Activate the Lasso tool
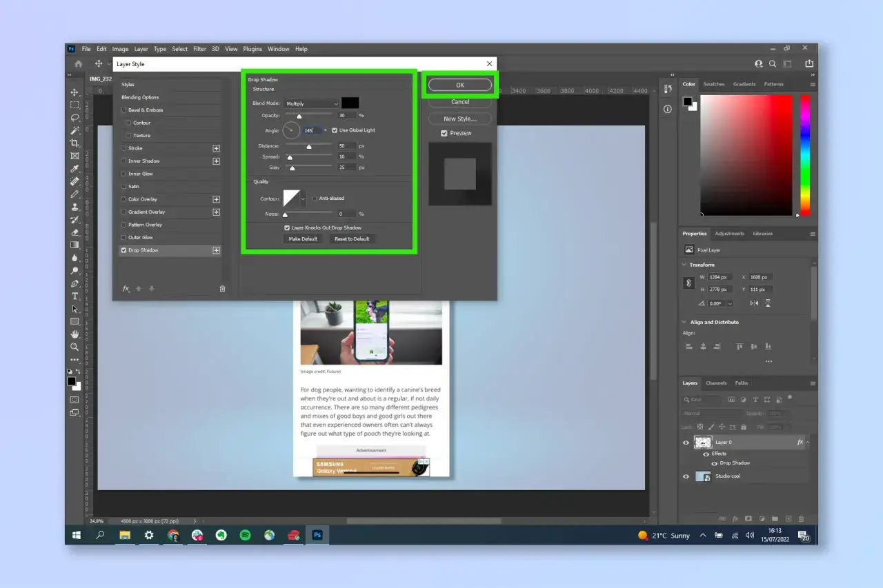The width and height of the screenshot is (883, 588). pyautogui.click(x=74, y=119)
